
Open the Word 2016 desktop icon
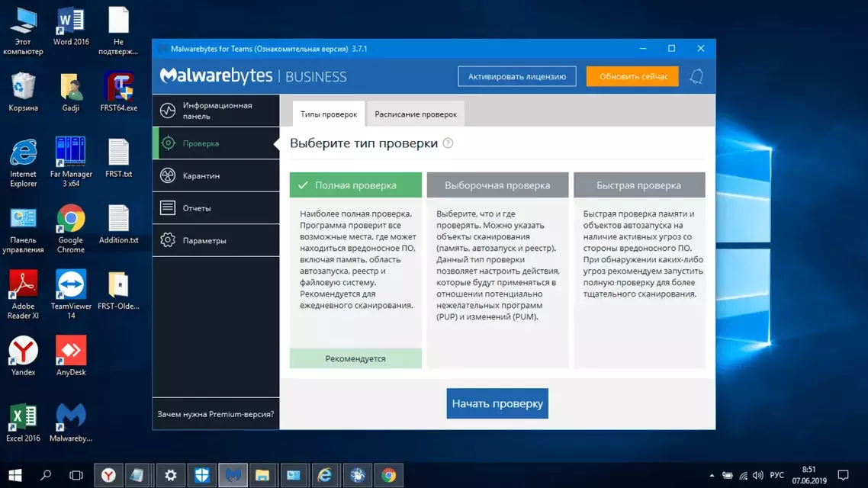[x=71, y=27]
